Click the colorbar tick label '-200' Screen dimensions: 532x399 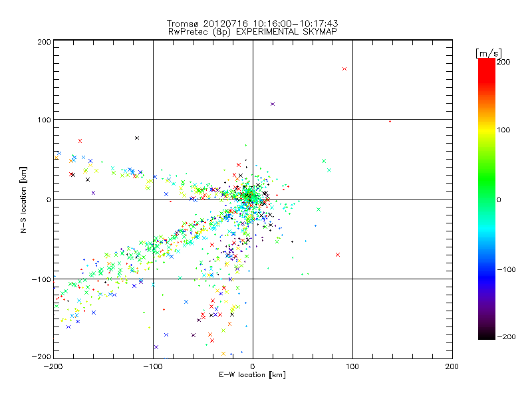[x=507, y=336]
